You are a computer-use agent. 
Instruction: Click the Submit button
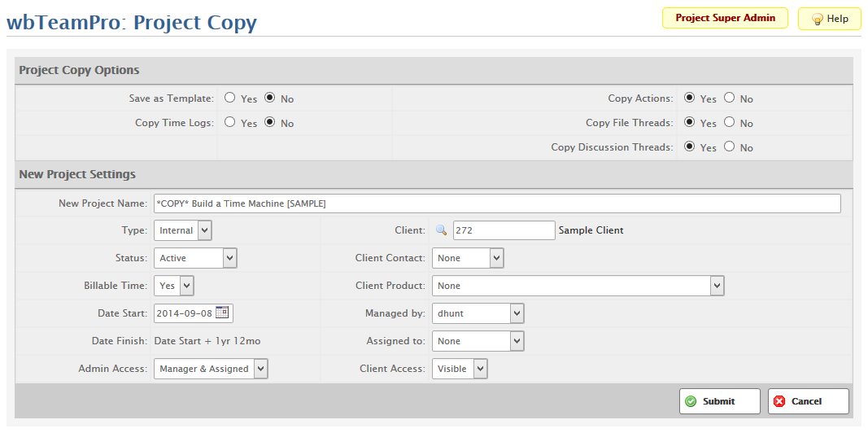720,401
